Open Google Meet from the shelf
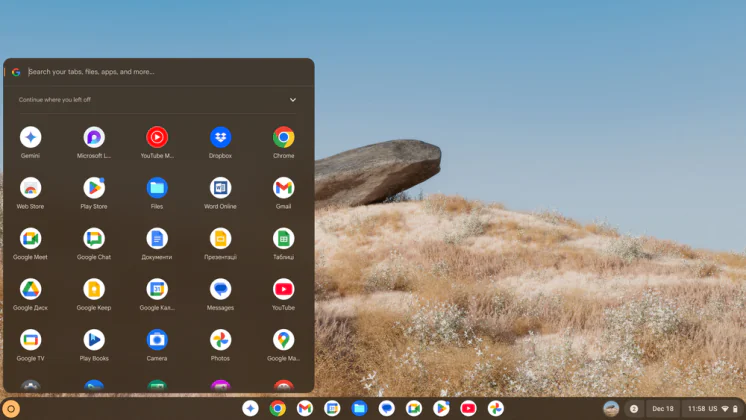746x420 pixels. [414, 408]
